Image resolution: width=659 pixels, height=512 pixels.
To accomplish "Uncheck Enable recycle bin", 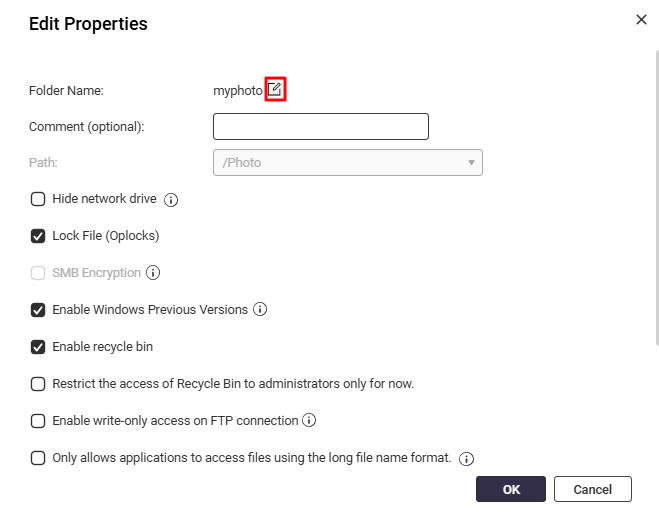I will 38,347.
